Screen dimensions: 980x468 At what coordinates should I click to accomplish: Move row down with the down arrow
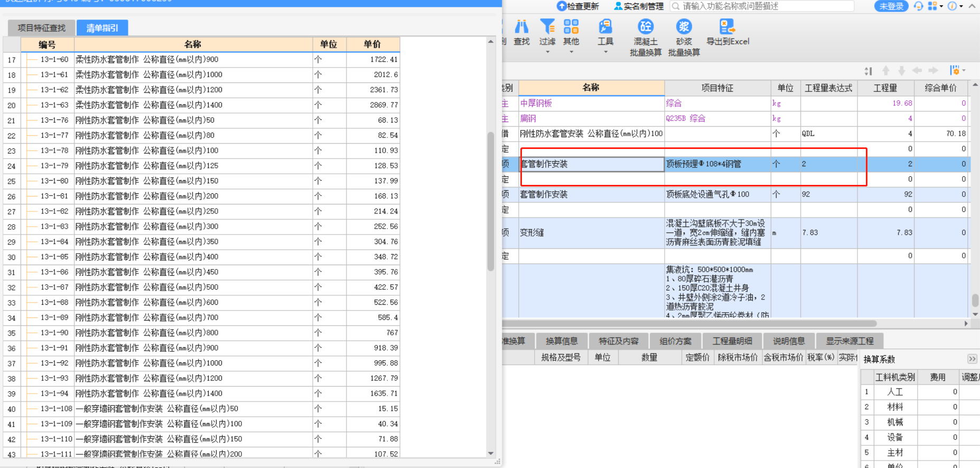tap(902, 71)
